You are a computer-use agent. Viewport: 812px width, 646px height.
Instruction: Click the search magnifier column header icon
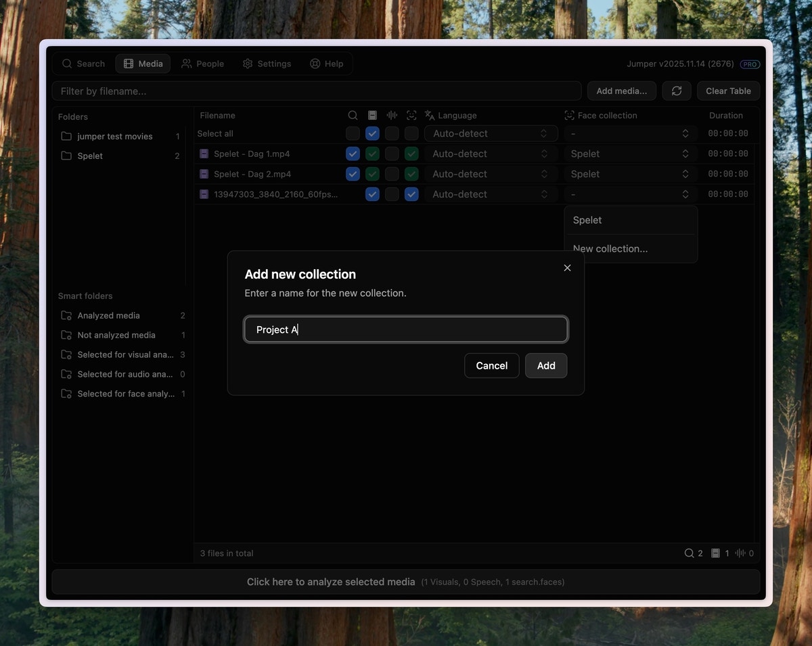point(353,116)
